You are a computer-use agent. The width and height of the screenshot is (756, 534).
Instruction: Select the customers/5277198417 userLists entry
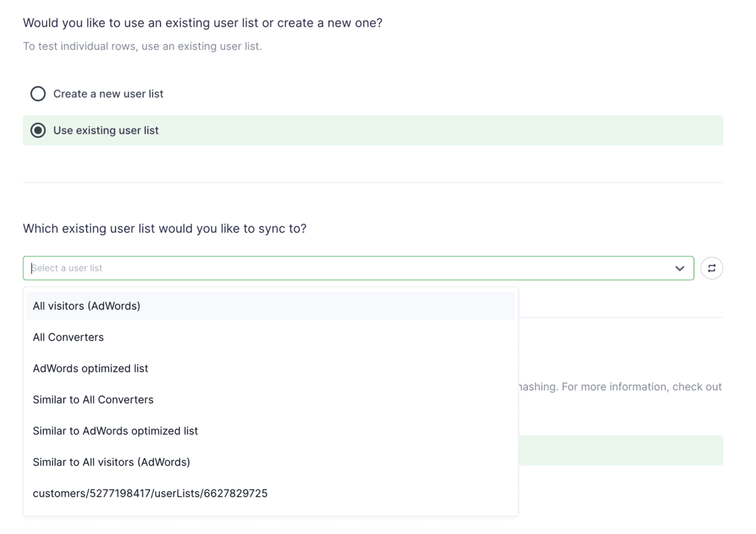(150, 493)
